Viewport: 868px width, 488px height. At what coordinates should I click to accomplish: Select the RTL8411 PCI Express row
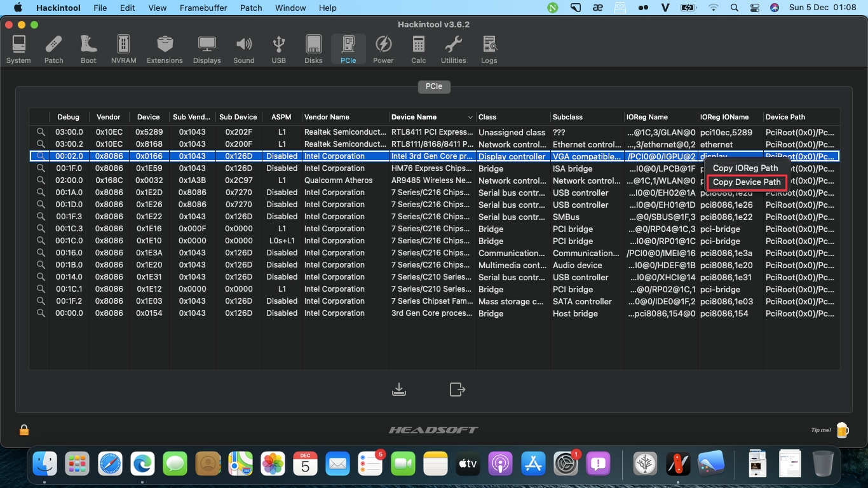[434, 132]
